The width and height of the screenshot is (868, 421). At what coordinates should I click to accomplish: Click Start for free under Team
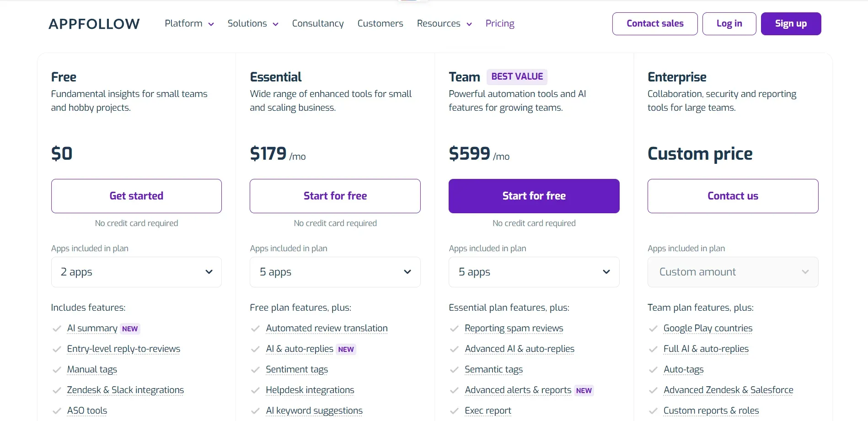(x=533, y=196)
